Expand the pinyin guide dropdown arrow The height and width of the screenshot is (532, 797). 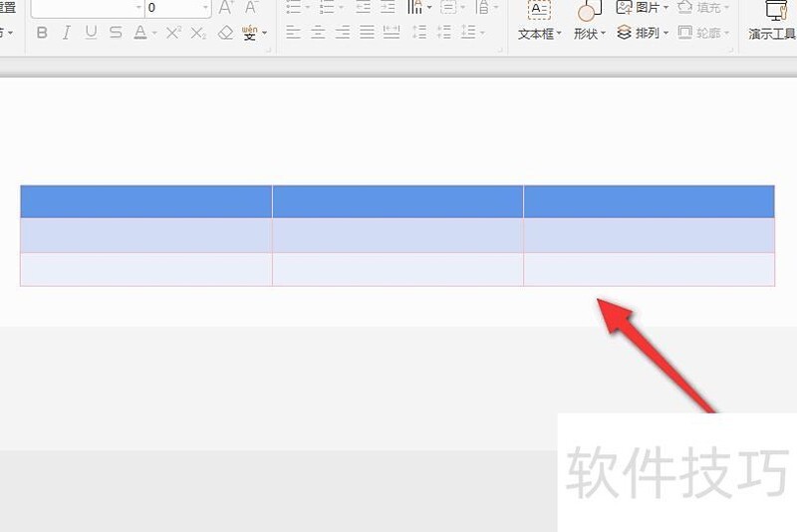(x=265, y=34)
